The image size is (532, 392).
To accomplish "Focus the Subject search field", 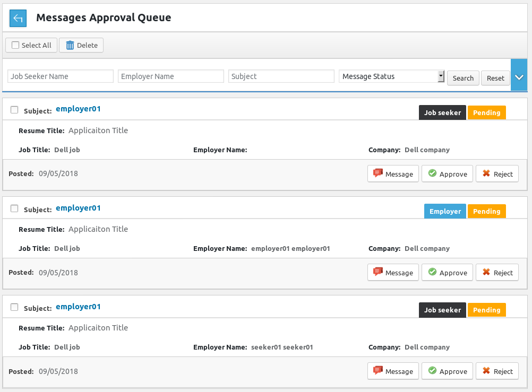I will pyautogui.click(x=281, y=76).
